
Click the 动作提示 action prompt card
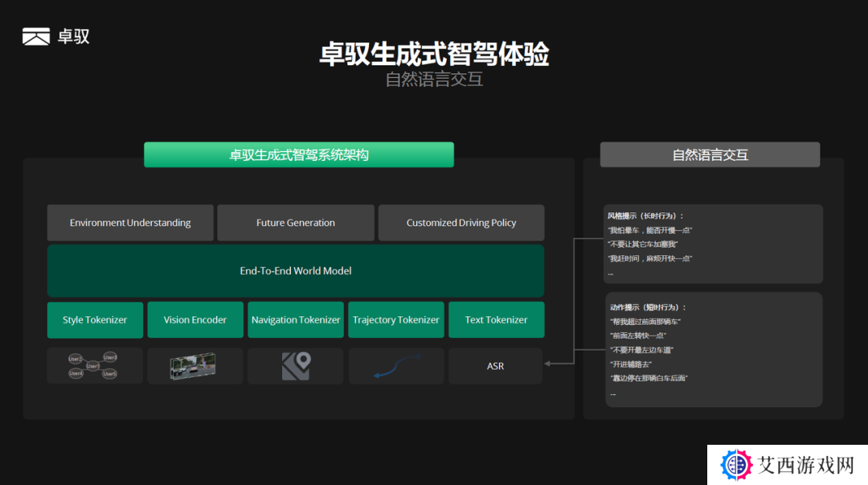tap(713, 350)
